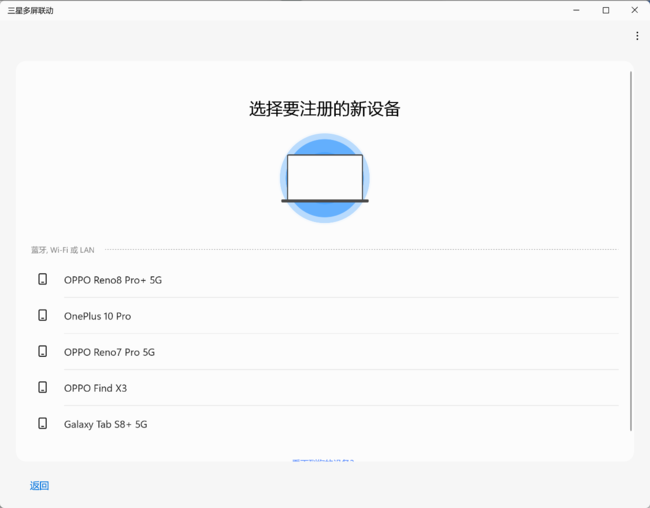650x508 pixels.
Task: Click the phone icon beside OPPO Reno7 Pro 5G
Action: [42, 352]
